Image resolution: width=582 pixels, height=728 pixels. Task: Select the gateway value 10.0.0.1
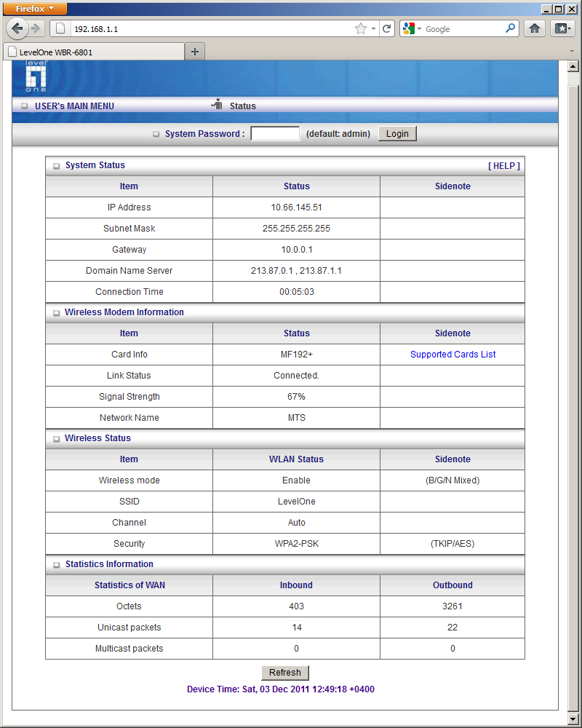(x=297, y=249)
